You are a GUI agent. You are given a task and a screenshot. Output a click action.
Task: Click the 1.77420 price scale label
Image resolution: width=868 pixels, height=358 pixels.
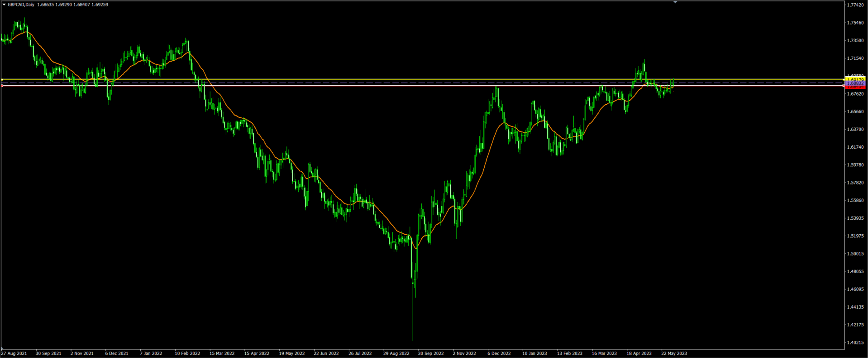click(854, 5)
